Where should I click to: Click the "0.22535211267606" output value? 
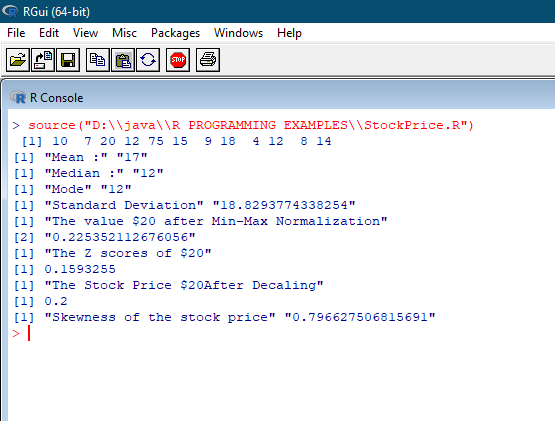pyautogui.click(x=120, y=237)
